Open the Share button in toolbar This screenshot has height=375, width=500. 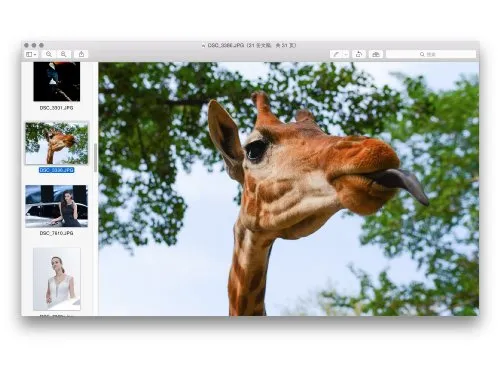(81, 54)
